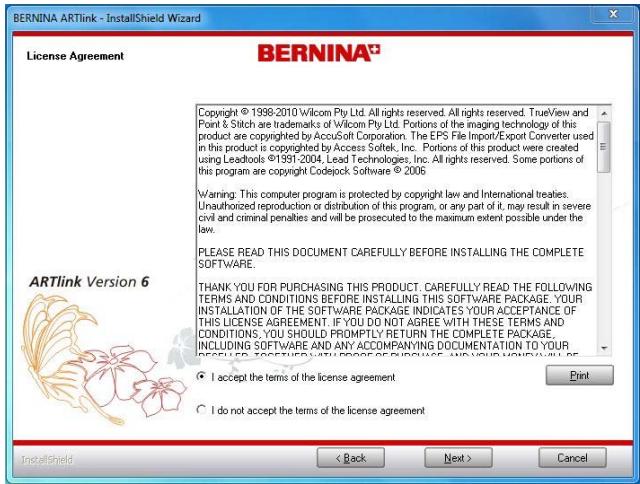Viewport: 640px width, 484px height.
Task: Click the 'Warning: This computer program' paragraph
Action: [x=394, y=211]
